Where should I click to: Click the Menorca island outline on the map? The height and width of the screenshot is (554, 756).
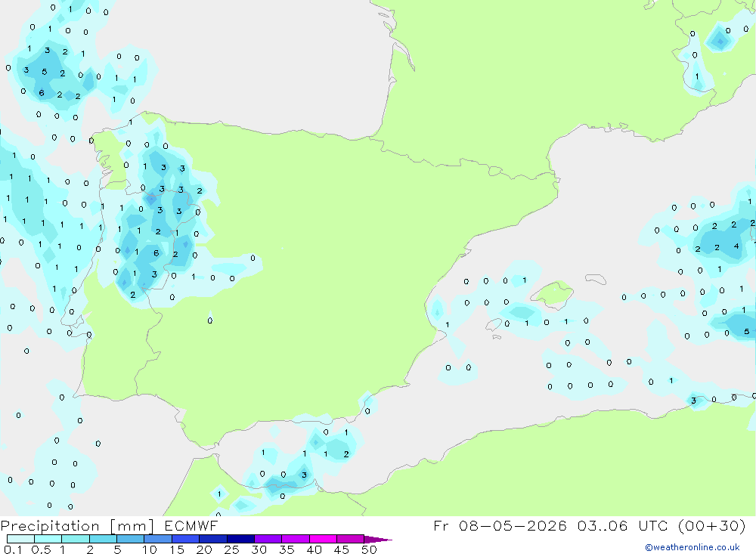tap(596, 279)
